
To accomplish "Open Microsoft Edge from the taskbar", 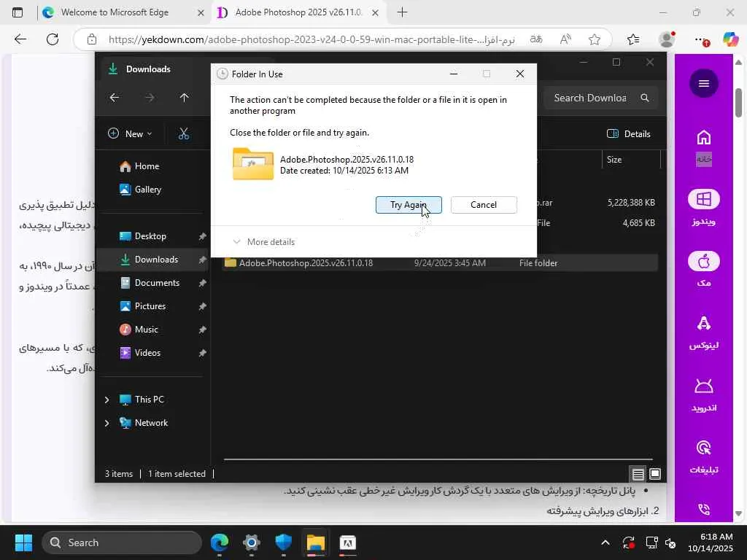I will coord(219,542).
